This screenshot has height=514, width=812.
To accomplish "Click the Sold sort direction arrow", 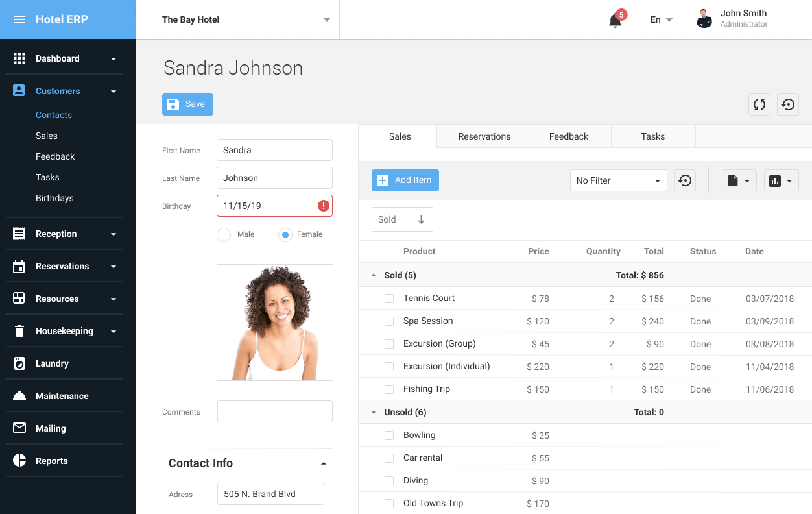I will tap(421, 219).
